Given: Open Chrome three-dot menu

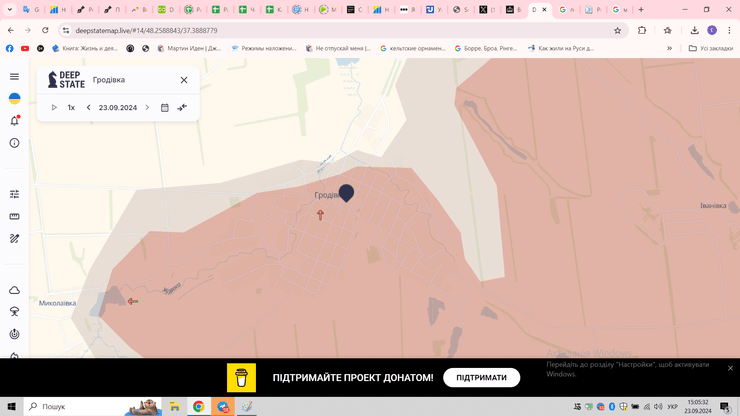Looking at the screenshot, I should [729, 30].
